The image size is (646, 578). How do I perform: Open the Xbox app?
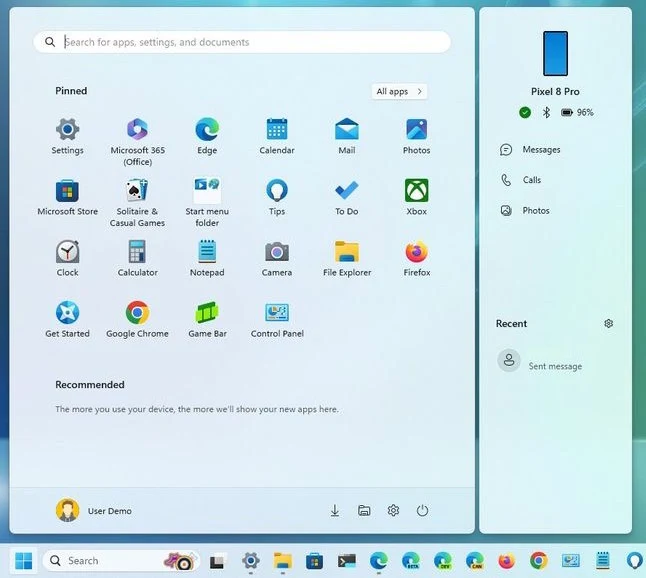pyautogui.click(x=417, y=197)
